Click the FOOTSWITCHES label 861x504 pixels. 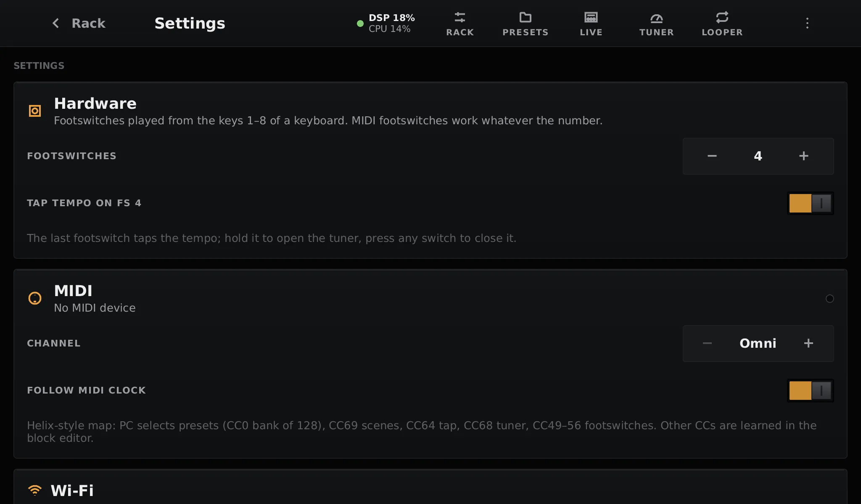click(x=71, y=156)
